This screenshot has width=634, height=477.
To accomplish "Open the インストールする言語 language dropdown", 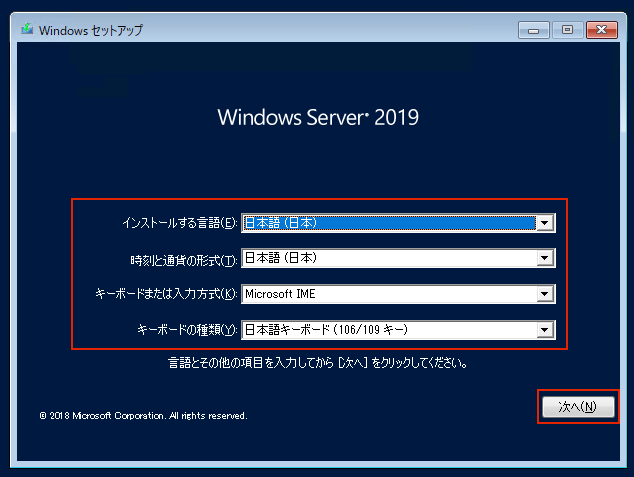I will [x=398, y=223].
